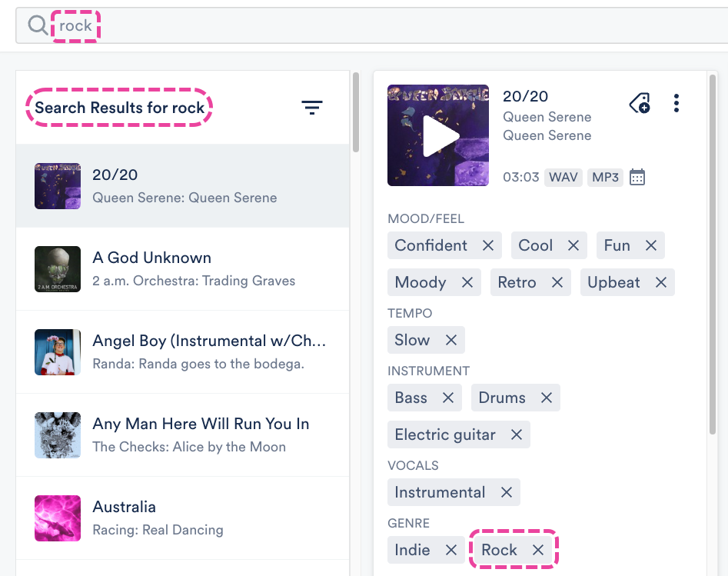728x576 pixels.
Task: Remove the Rock genre tag
Action: coord(538,550)
